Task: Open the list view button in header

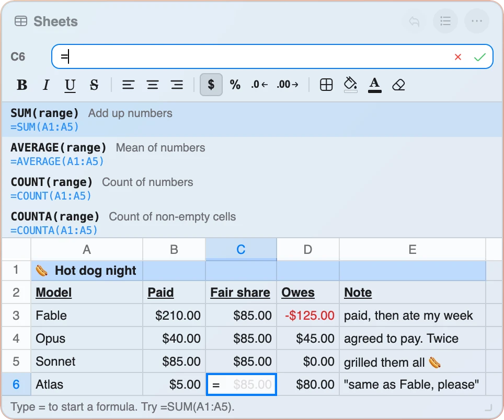Action: (x=445, y=21)
